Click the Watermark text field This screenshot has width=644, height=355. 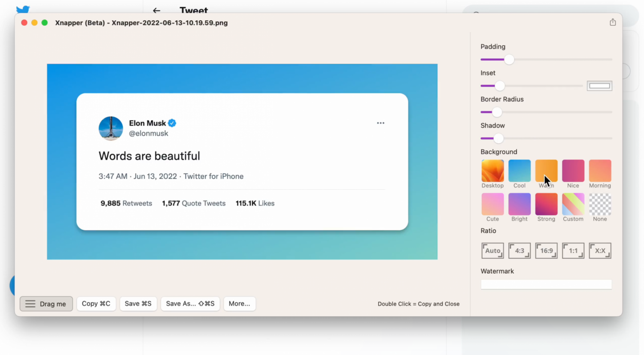[x=546, y=284]
